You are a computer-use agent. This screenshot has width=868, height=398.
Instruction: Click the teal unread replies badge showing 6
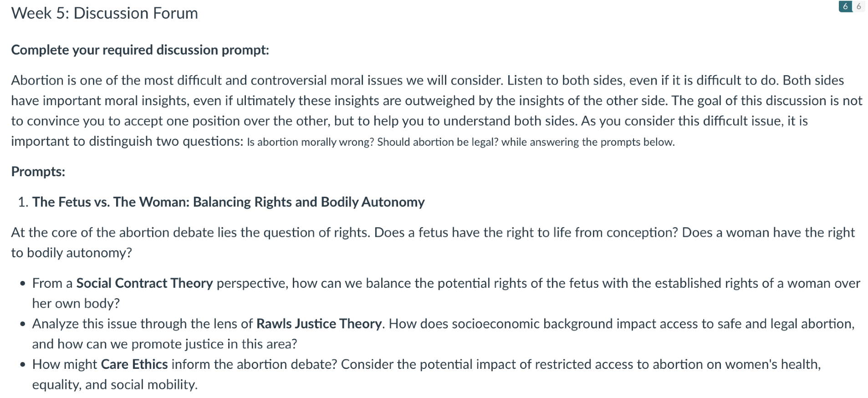pos(845,6)
